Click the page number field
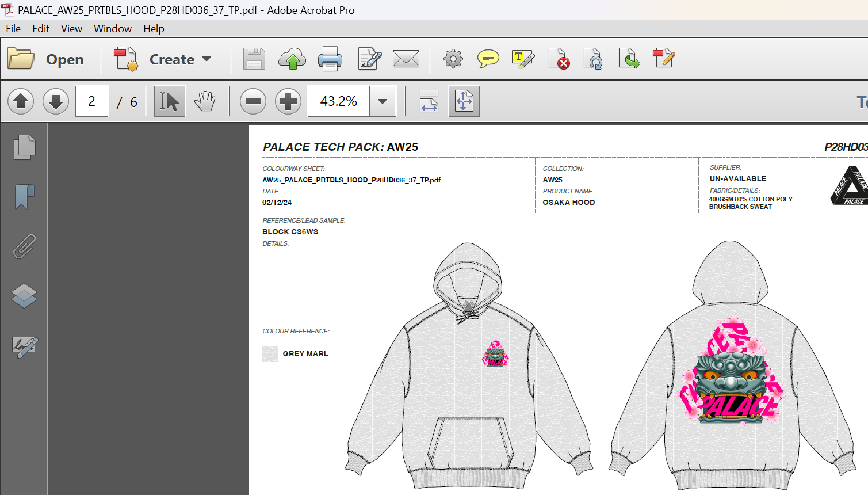Viewport: 868px width, 495px height. coord(91,101)
